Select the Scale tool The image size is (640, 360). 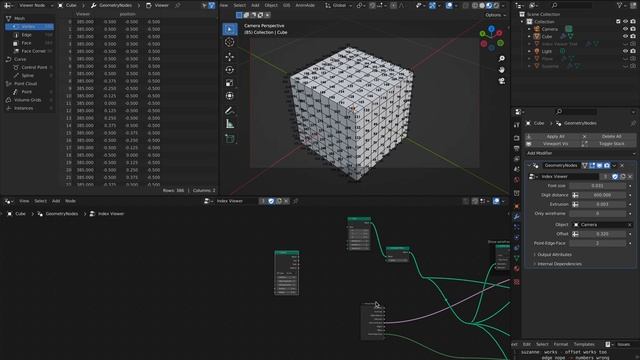tap(230, 83)
